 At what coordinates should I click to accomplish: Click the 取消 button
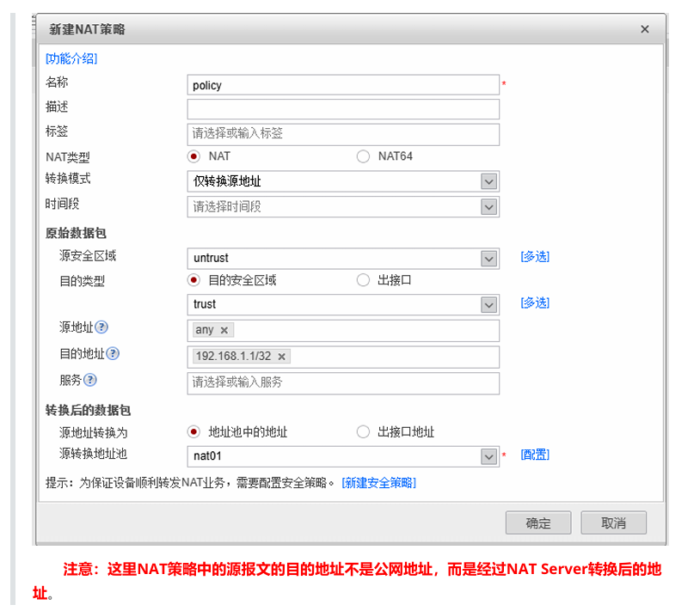[613, 522]
